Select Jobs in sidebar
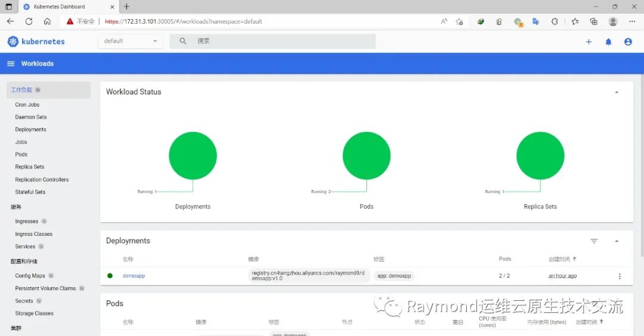The width and height of the screenshot is (644, 336). (21, 142)
